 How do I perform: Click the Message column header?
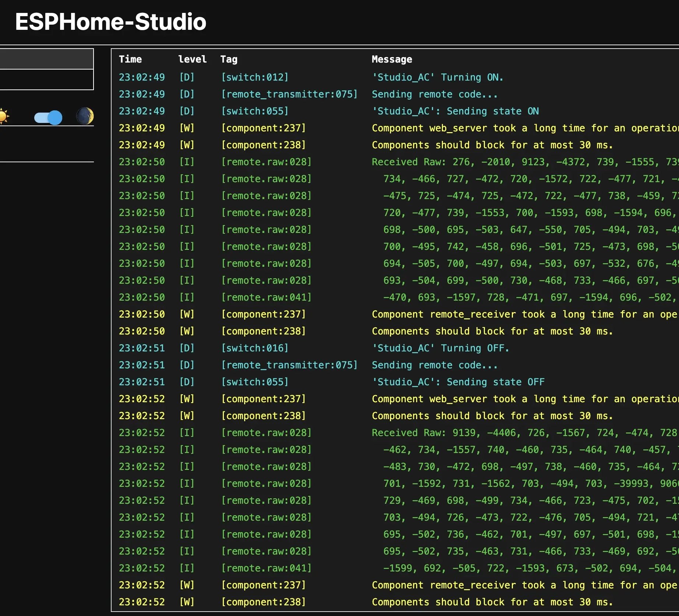[x=392, y=59]
